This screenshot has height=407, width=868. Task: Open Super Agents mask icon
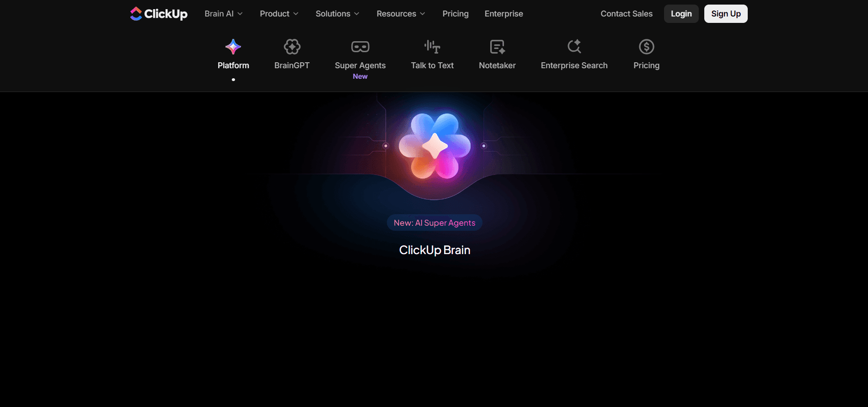pyautogui.click(x=360, y=47)
